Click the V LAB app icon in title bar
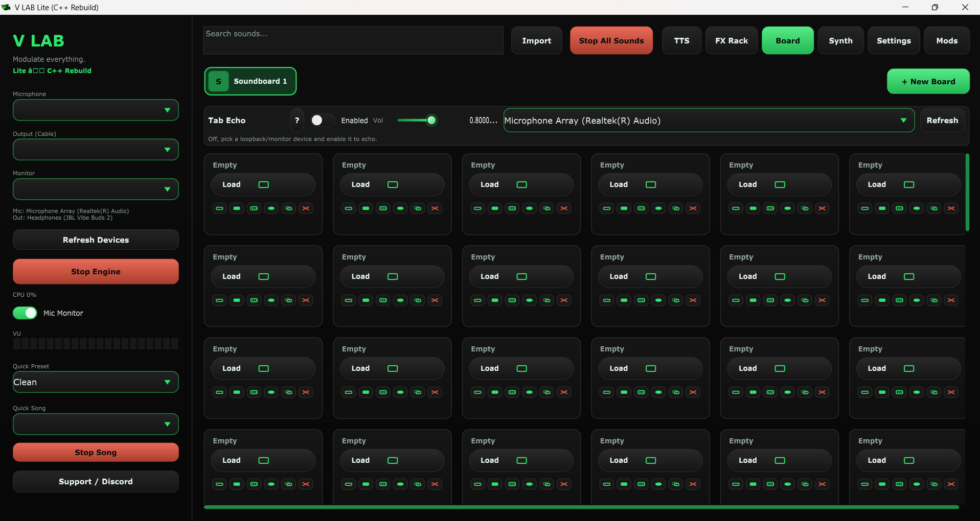The image size is (980, 521). (7, 7)
